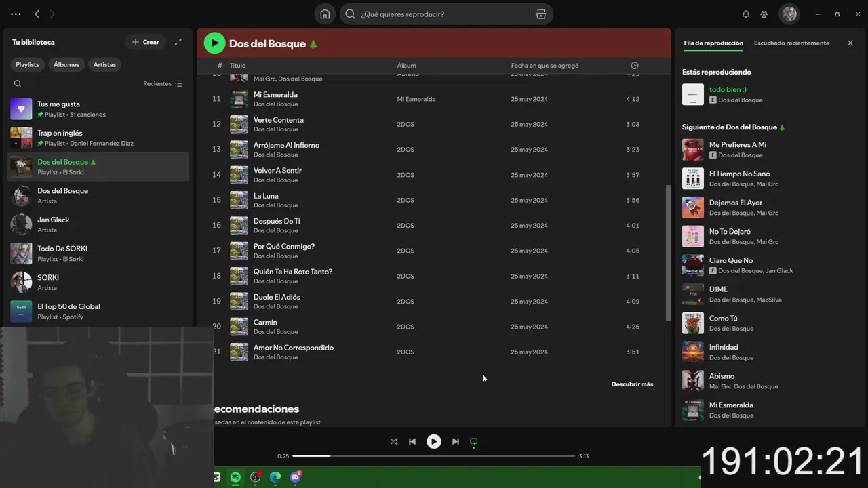The width and height of the screenshot is (868, 488).
Task: Sort tracks by Álbum column
Action: (407, 66)
